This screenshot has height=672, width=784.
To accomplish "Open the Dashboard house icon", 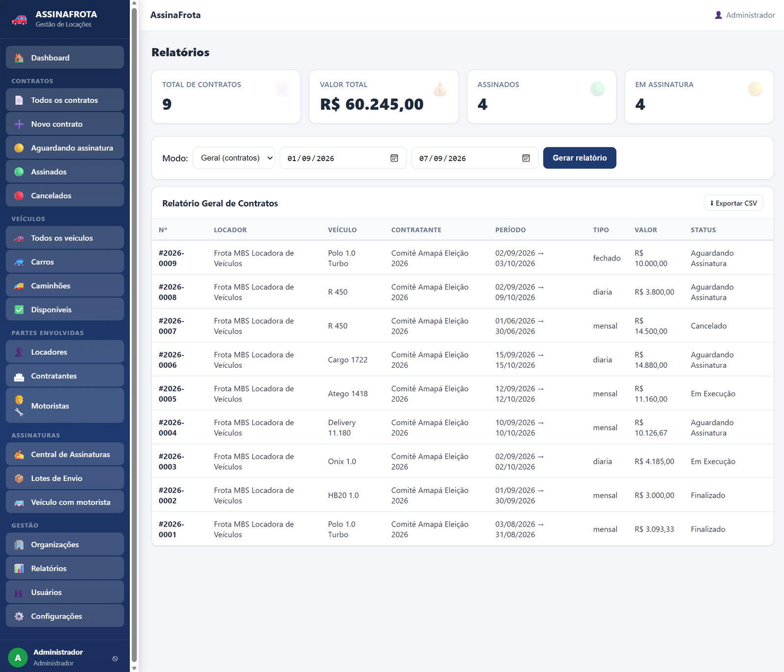I will [x=19, y=58].
